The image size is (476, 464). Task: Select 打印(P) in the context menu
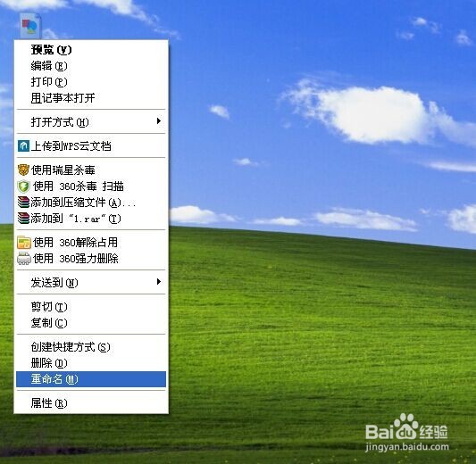click(x=91, y=82)
